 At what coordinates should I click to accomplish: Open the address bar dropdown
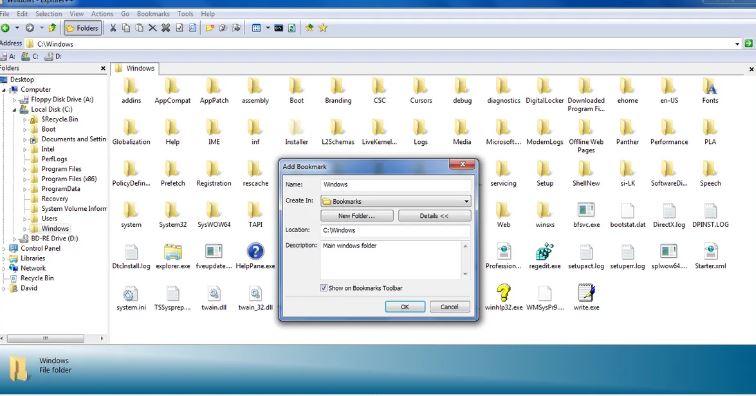(737, 44)
